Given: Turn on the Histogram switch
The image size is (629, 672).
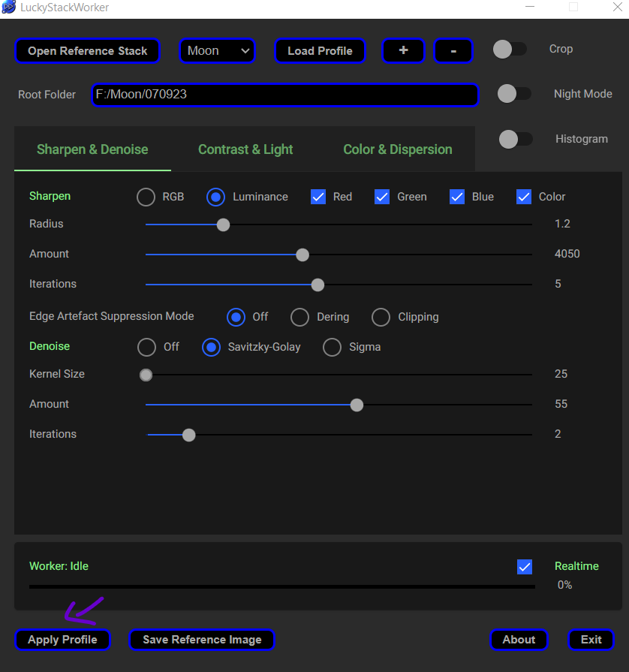Looking at the screenshot, I should point(516,140).
